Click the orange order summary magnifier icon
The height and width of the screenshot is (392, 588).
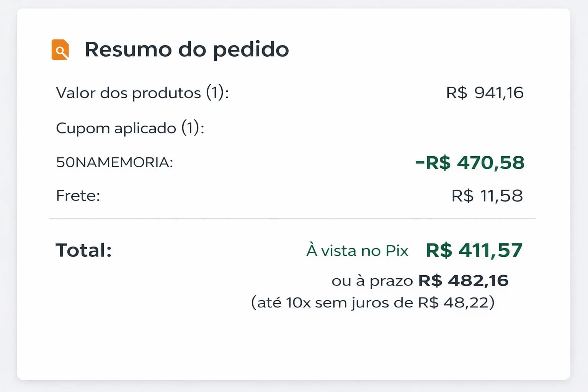pyautogui.click(x=60, y=49)
